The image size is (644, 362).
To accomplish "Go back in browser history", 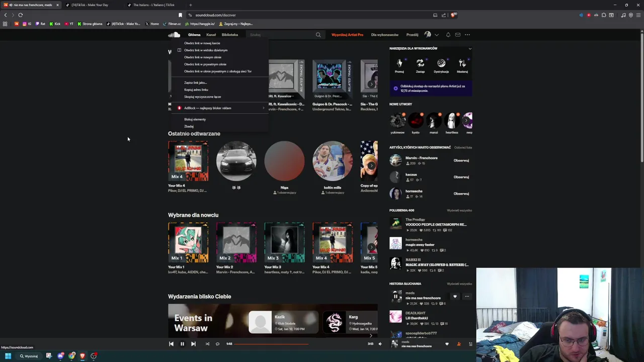I will coord(6,15).
